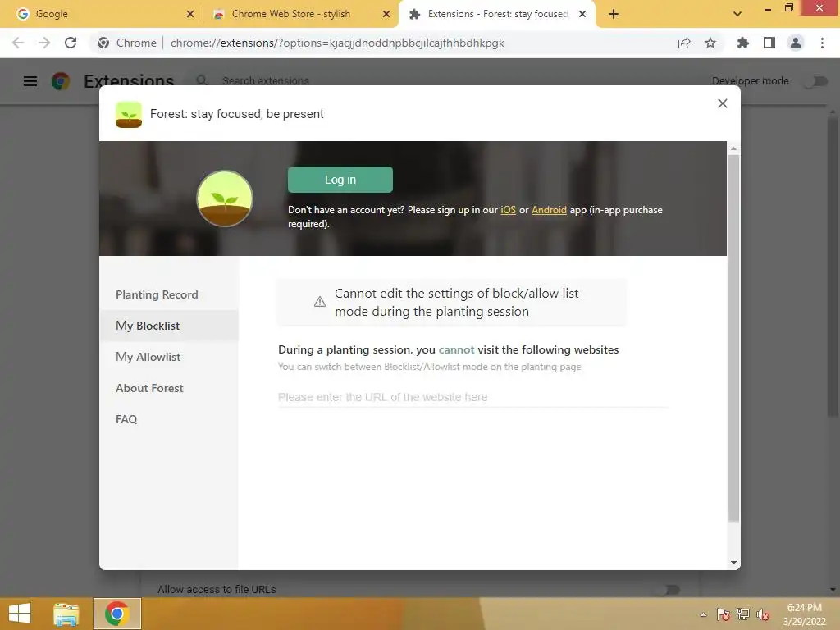Click the Log in button
The image size is (840, 630).
point(340,180)
